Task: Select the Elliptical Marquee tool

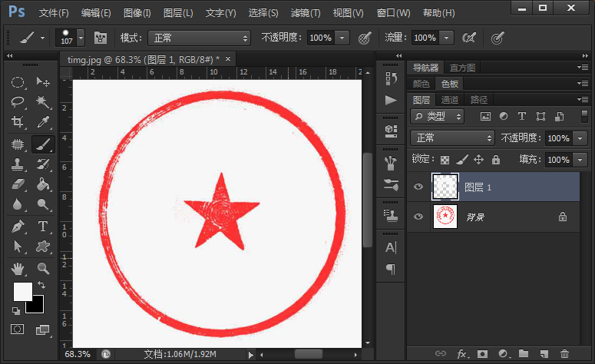Action: click(x=18, y=82)
